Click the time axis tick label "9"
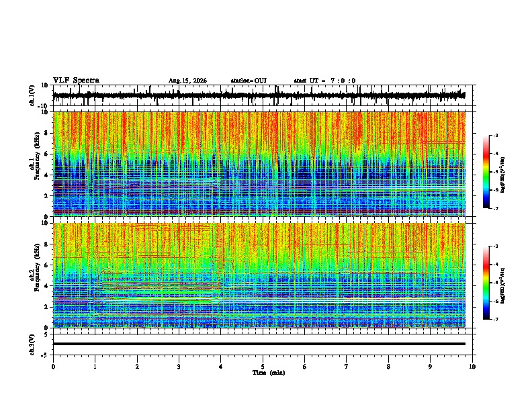This screenshot has width=532, height=411. [430, 367]
